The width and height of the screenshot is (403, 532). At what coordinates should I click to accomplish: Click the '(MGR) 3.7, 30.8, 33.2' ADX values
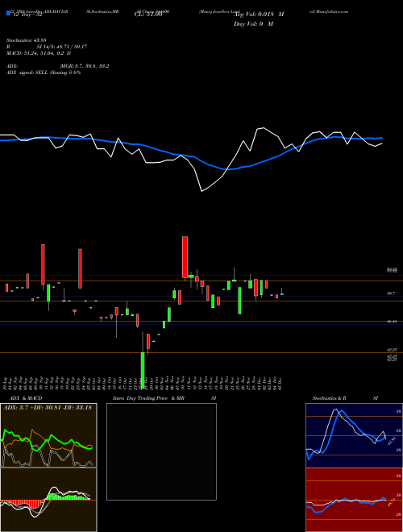click(x=84, y=66)
